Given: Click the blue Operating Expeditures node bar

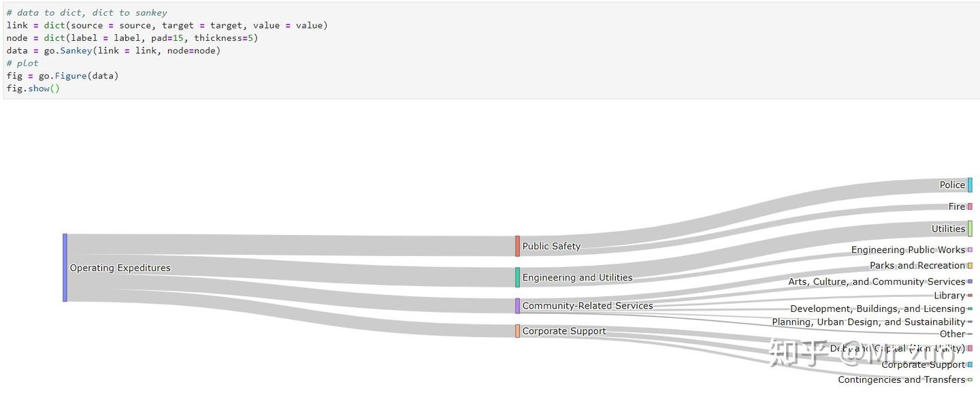Looking at the screenshot, I should click(65, 268).
